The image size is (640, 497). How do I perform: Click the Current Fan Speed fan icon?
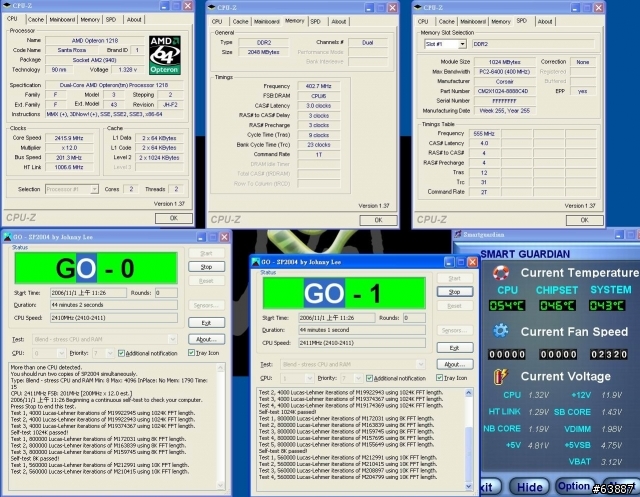click(x=500, y=331)
